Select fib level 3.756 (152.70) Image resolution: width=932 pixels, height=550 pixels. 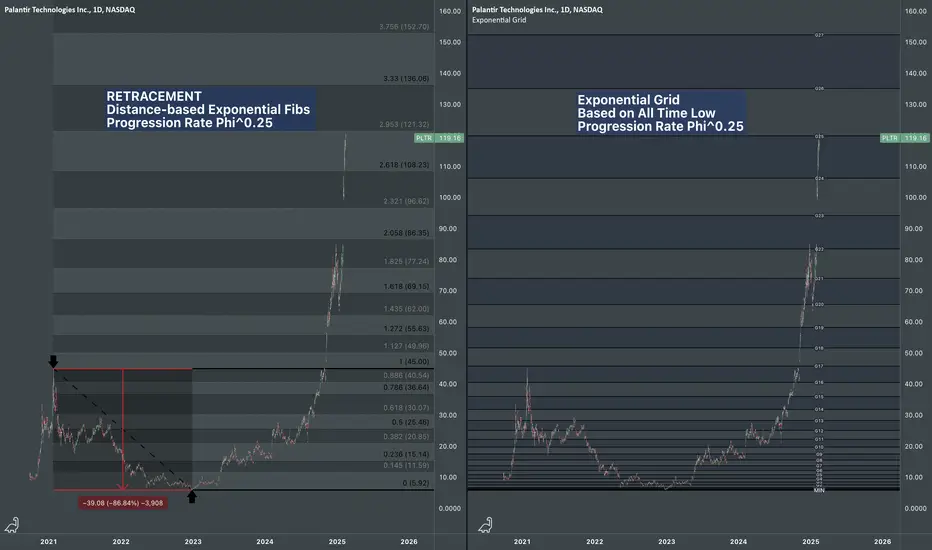tap(404, 27)
